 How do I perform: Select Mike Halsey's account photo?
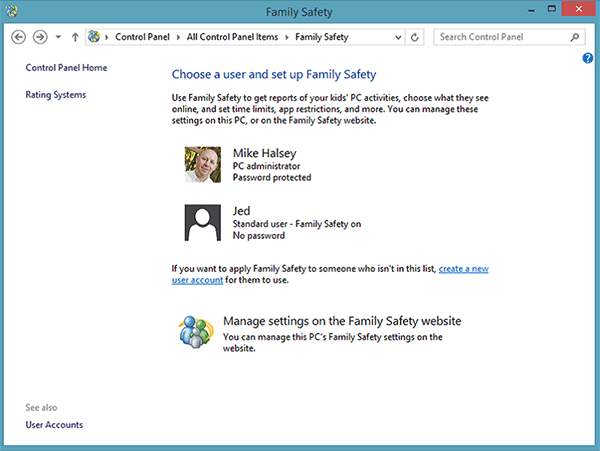coord(203,165)
